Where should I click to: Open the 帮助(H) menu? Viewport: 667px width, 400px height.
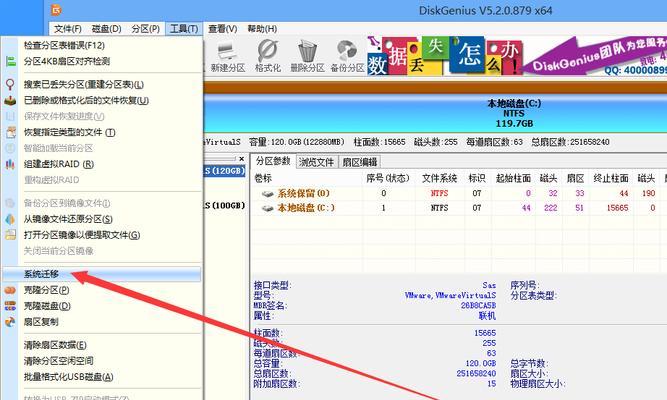(x=262, y=29)
